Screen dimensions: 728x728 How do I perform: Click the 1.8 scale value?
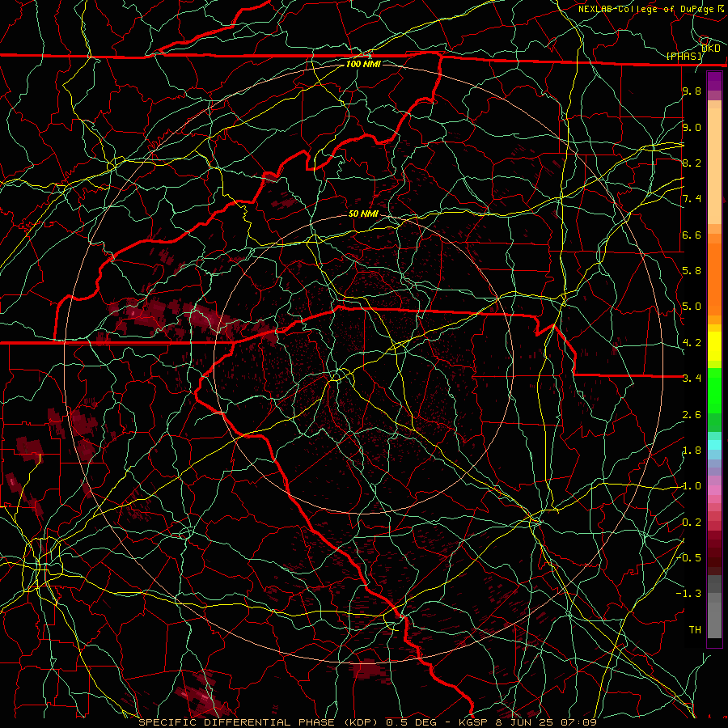point(692,451)
